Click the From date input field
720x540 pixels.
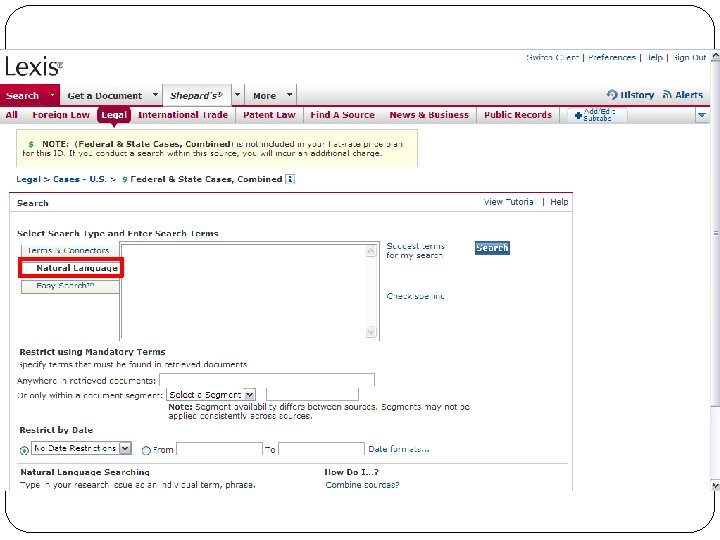pyautogui.click(x=219, y=449)
